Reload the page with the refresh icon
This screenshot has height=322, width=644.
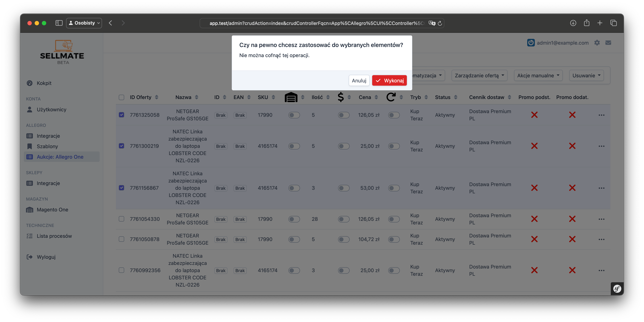[440, 23]
